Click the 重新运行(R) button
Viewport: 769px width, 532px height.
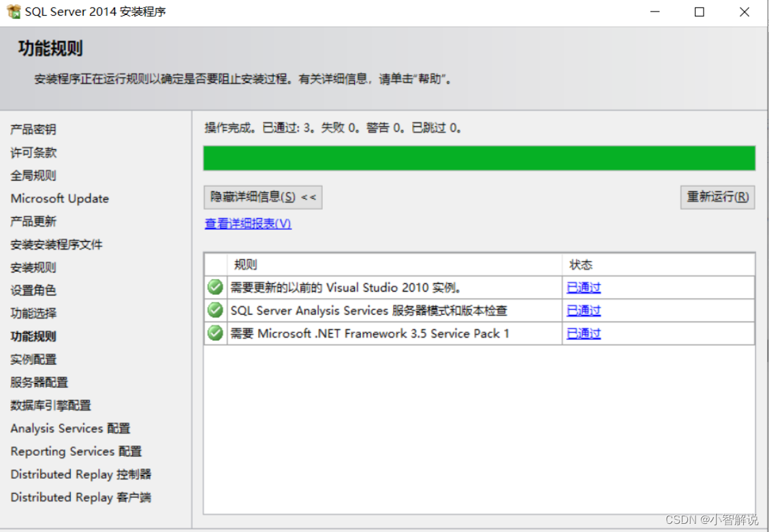pos(719,197)
